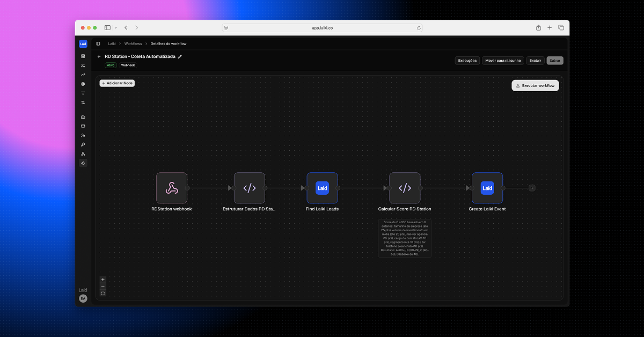Open the gauge speedometer icon in sidebar
Viewport: 644px width, 337px height.
point(83,117)
